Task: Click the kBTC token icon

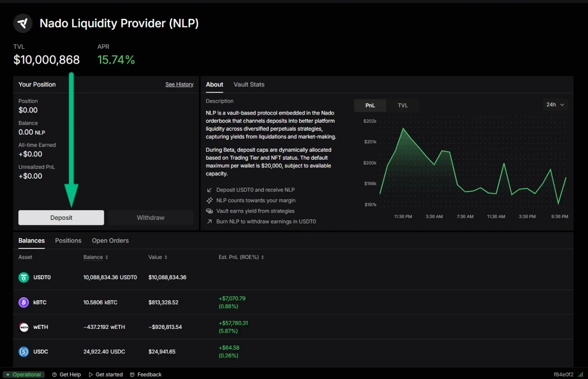Action: [23, 302]
